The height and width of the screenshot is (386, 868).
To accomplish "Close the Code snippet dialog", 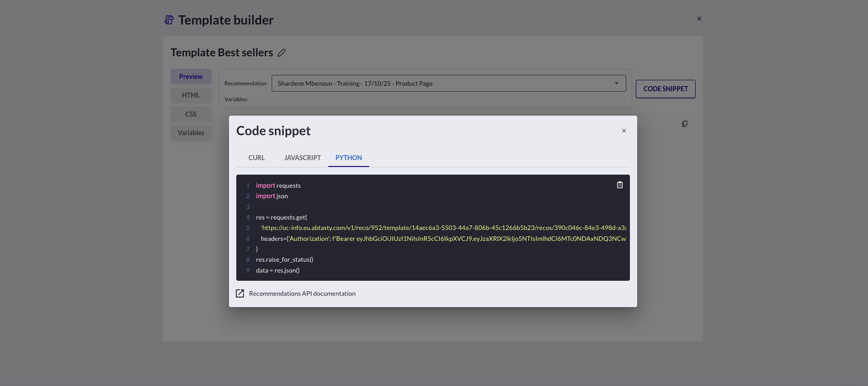I will click(x=624, y=131).
